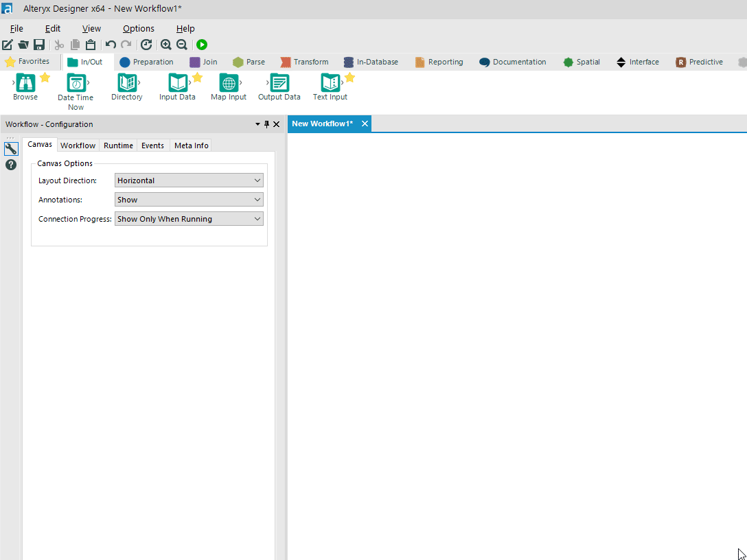The image size is (747, 560).
Task: Click the Paste clipboard icon
Action: (x=91, y=45)
